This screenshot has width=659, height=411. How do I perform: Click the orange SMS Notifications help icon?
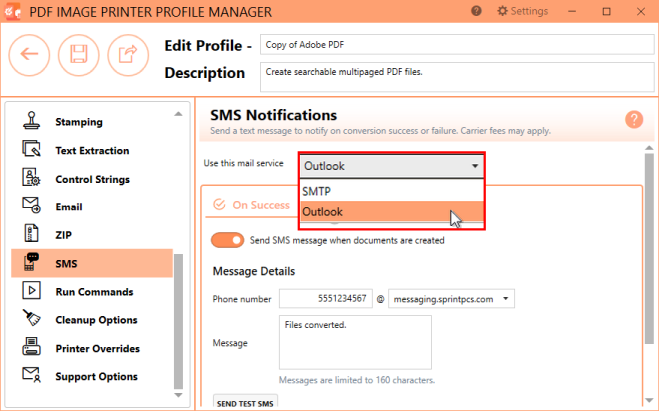point(634,119)
